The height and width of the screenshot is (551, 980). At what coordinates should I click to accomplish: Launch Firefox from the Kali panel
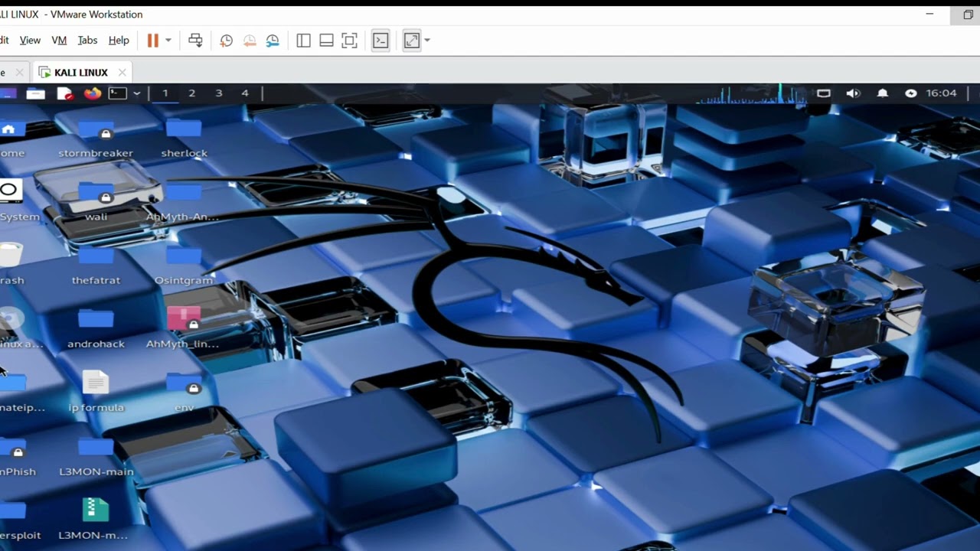(93, 93)
